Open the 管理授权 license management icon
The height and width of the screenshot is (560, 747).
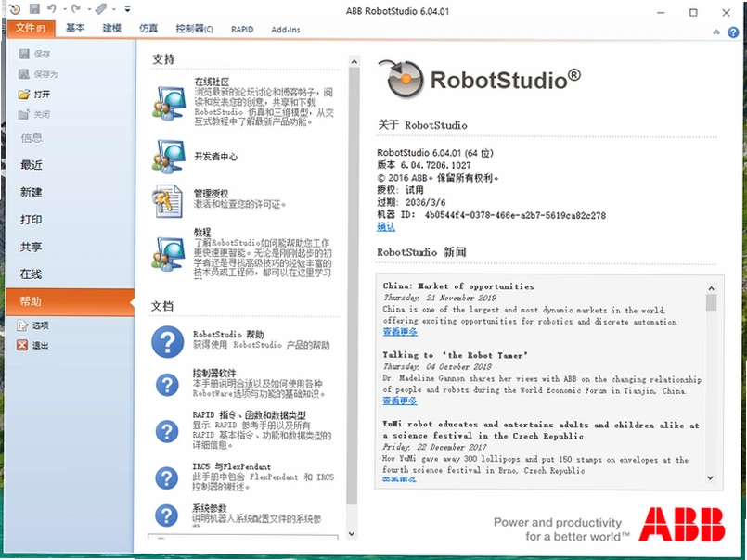(167, 201)
